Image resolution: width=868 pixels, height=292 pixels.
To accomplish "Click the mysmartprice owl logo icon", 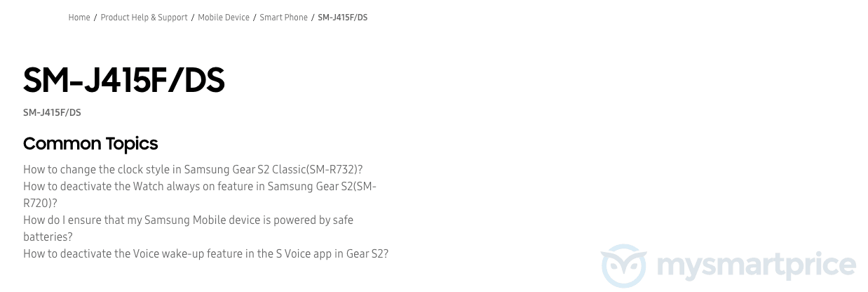I will [624, 266].
